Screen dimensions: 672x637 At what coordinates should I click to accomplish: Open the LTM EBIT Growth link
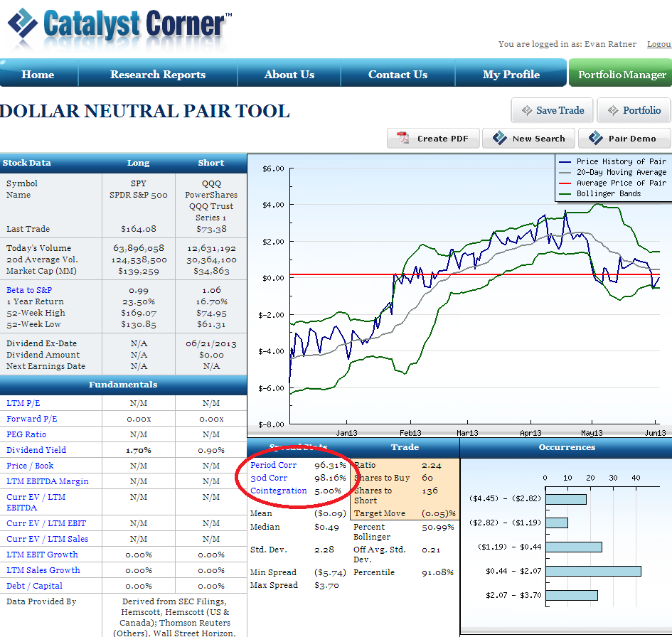click(42, 555)
